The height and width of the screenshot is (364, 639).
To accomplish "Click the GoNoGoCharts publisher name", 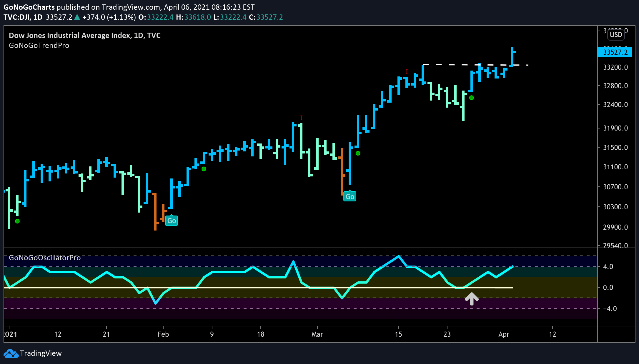I will [x=29, y=7].
